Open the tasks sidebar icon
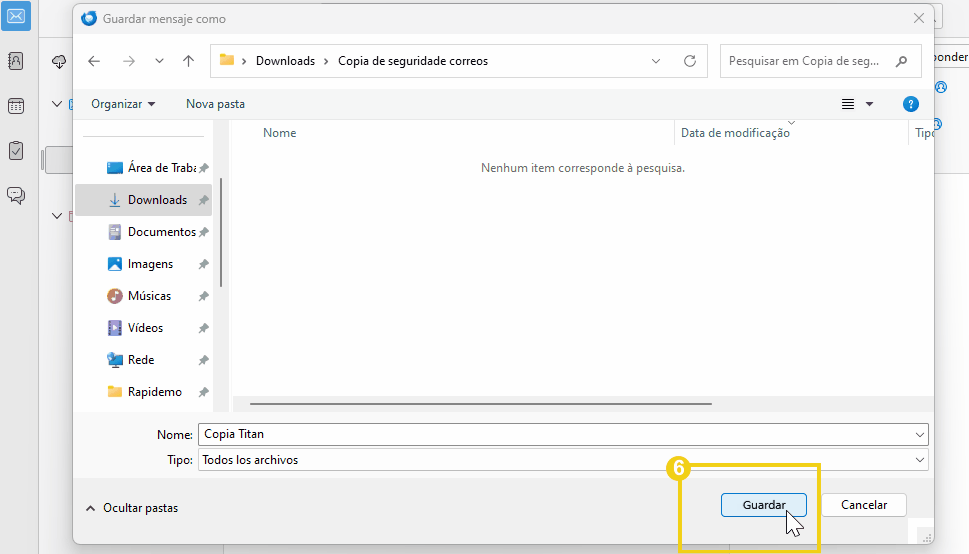The image size is (969, 554). 16,150
